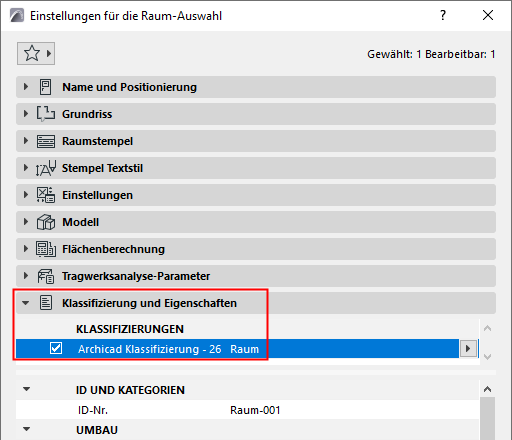512x440 pixels.
Task: Click the KLASSIFIZIERUNGEN heading
Action: tap(130, 329)
